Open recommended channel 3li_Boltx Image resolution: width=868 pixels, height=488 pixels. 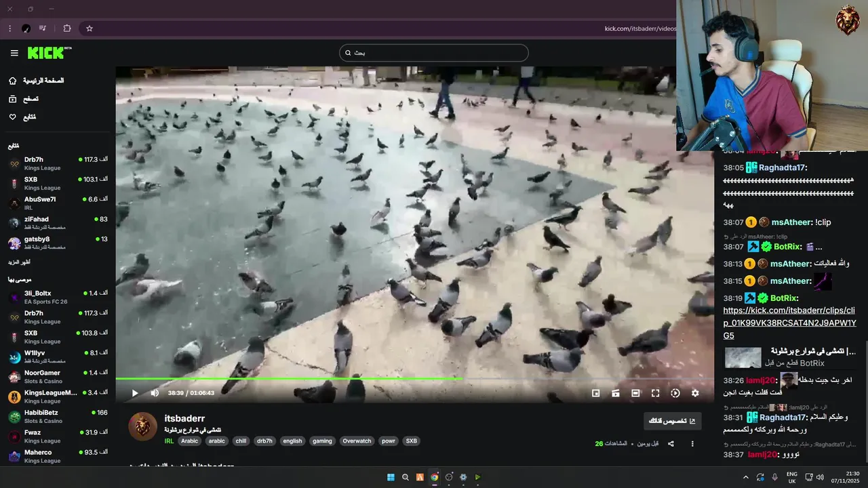tap(58, 297)
